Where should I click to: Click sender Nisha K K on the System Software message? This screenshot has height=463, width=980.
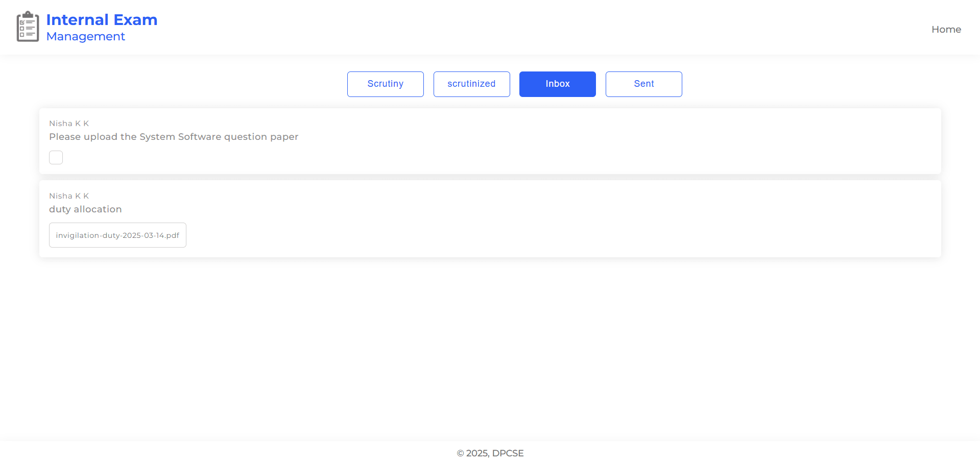(x=69, y=124)
